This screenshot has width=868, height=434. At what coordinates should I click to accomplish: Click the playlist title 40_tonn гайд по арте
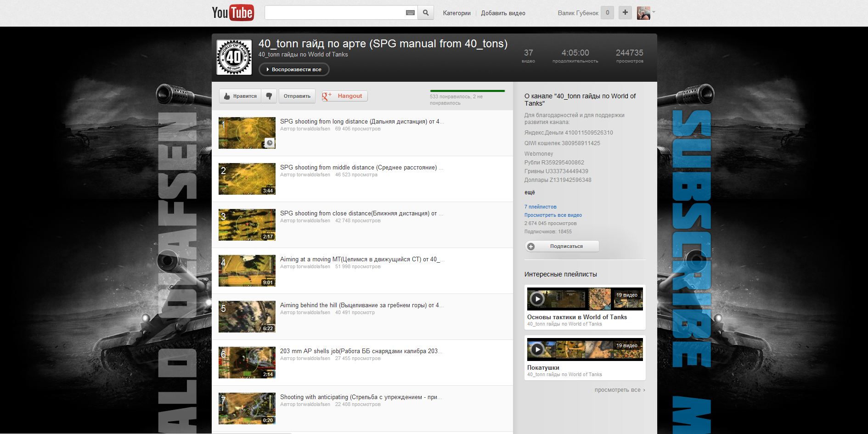[x=383, y=44]
